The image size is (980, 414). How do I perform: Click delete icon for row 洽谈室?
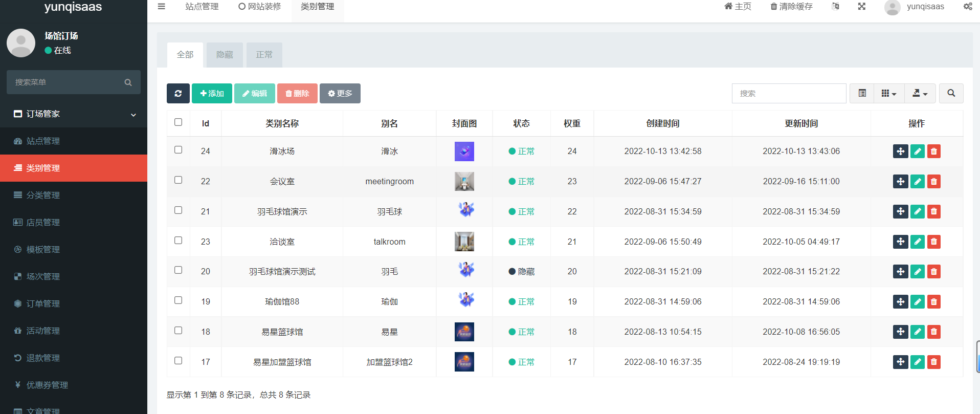[934, 242]
